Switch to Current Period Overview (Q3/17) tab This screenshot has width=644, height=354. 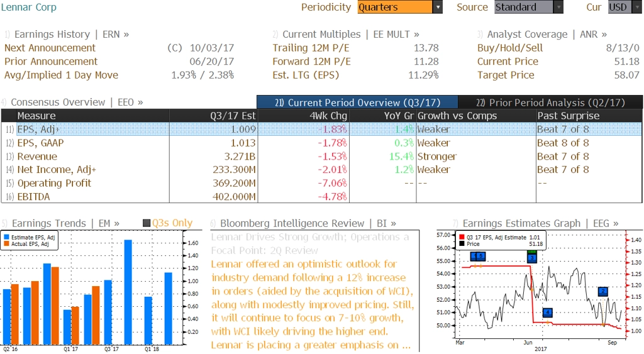[x=357, y=102]
